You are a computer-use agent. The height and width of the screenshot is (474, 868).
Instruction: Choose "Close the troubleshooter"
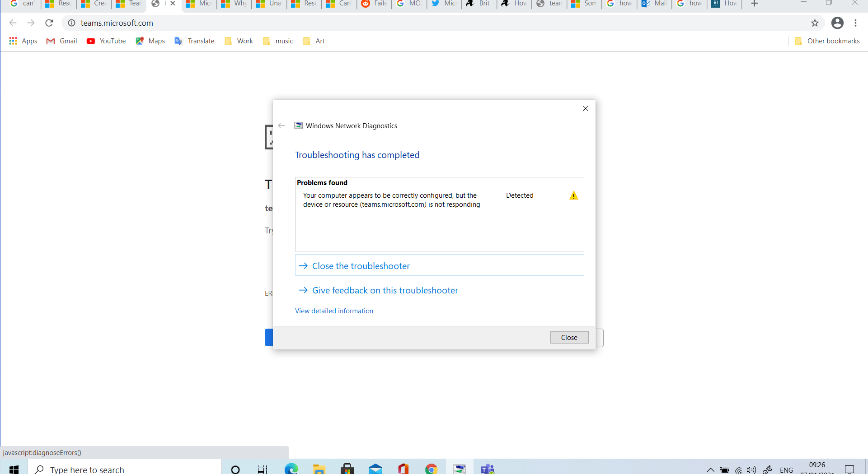(x=440, y=265)
